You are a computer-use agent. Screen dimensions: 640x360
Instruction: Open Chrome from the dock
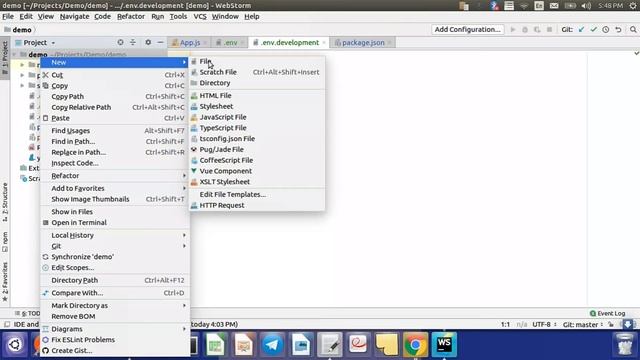(416, 345)
